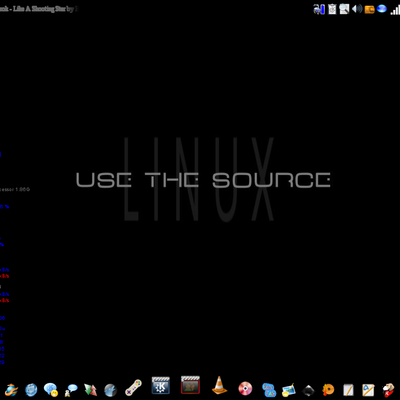Launch the orange speaker audio app icon
400x400 pixels.
(x=328, y=389)
